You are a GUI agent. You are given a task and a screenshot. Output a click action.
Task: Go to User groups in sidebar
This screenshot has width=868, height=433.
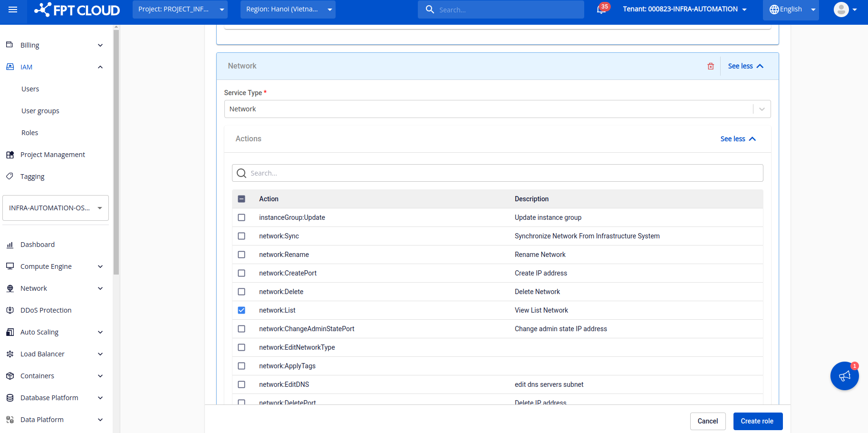click(40, 111)
